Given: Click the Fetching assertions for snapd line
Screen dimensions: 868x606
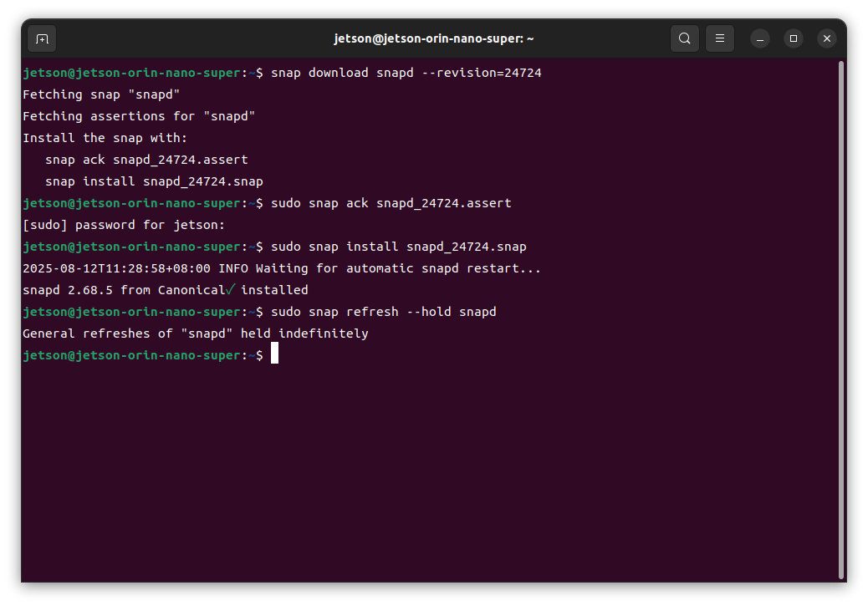Looking at the screenshot, I should click(x=139, y=116).
